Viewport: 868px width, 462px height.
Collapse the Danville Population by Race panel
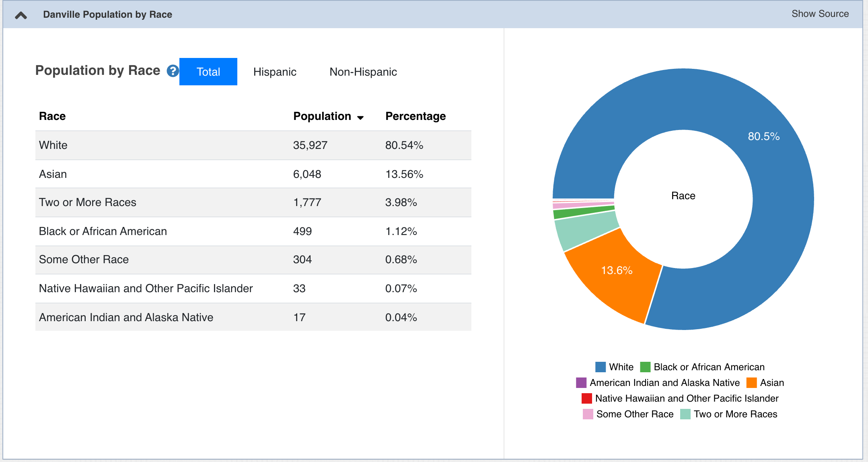21,15
